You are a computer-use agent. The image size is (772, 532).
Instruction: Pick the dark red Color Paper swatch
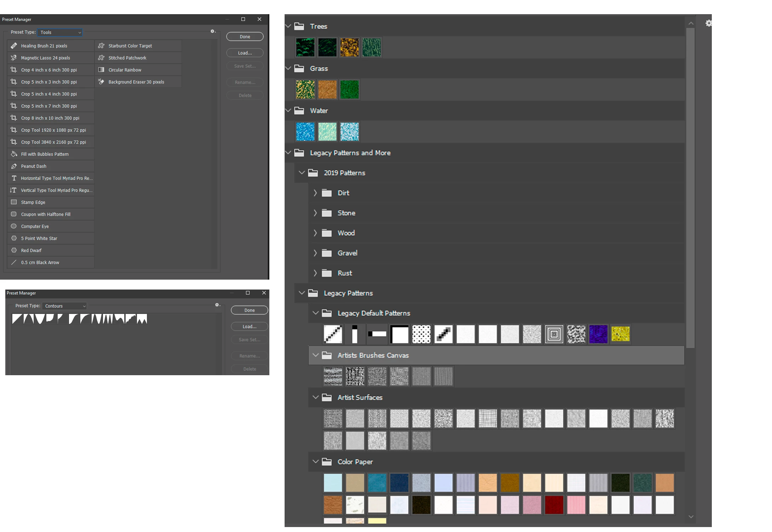click(554, 505)
